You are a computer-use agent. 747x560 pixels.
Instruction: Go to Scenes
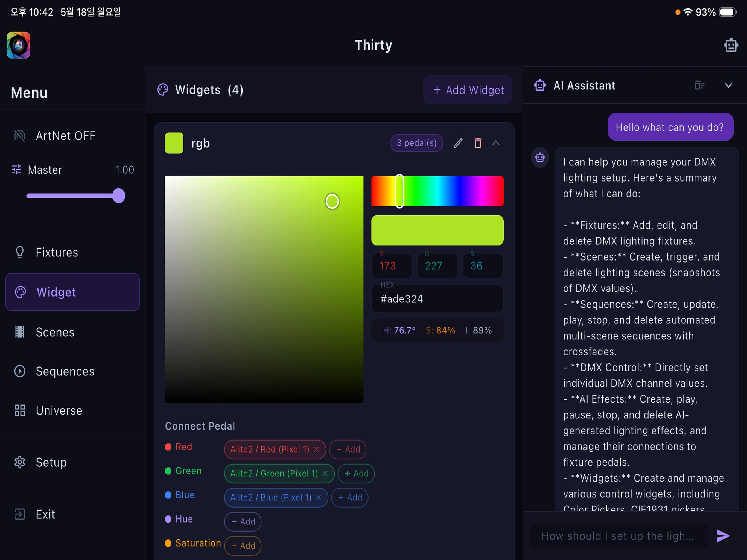[x=73, y=332]
